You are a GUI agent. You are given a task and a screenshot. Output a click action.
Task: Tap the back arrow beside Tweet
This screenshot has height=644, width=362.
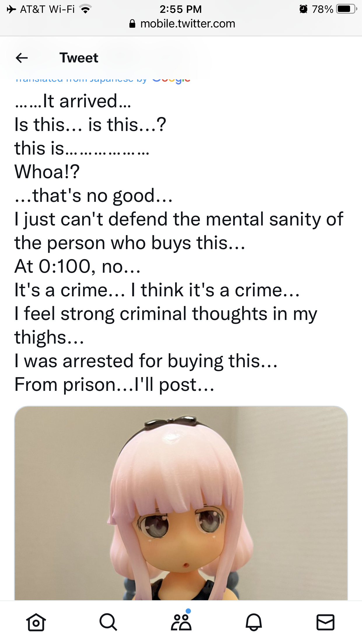[22, 58]
